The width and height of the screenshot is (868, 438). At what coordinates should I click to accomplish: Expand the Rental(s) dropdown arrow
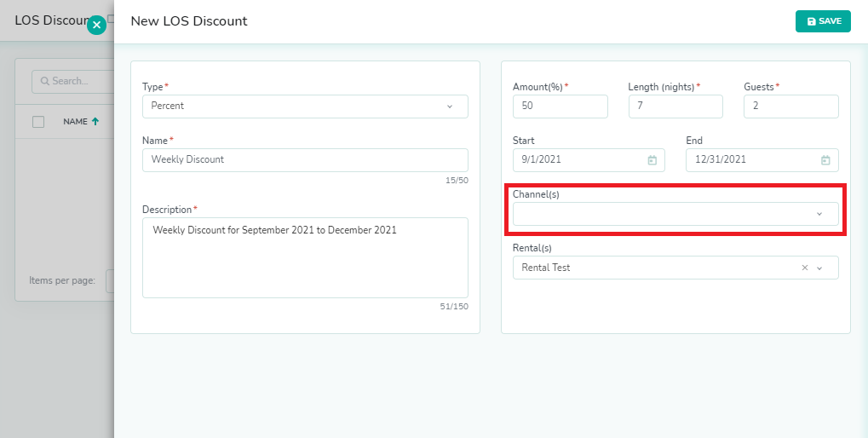(x=819, y=268)
